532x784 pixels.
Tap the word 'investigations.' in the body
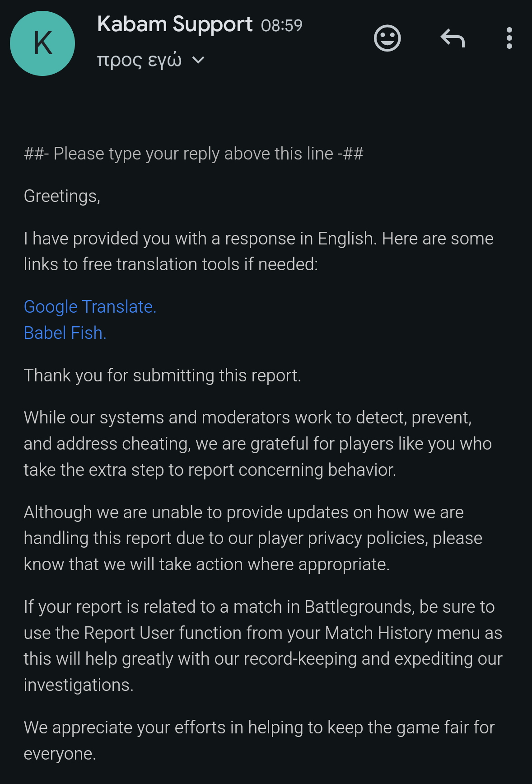coord(79,685)
